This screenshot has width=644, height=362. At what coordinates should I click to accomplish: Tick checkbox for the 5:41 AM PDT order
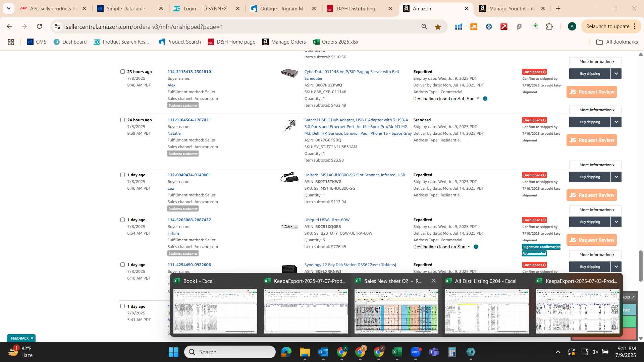tap(122, 306)
